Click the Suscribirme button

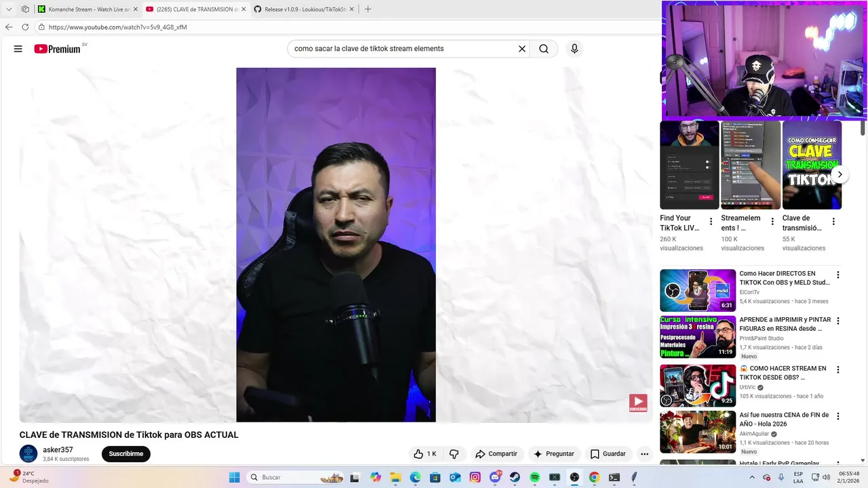(x=126, y=454)
